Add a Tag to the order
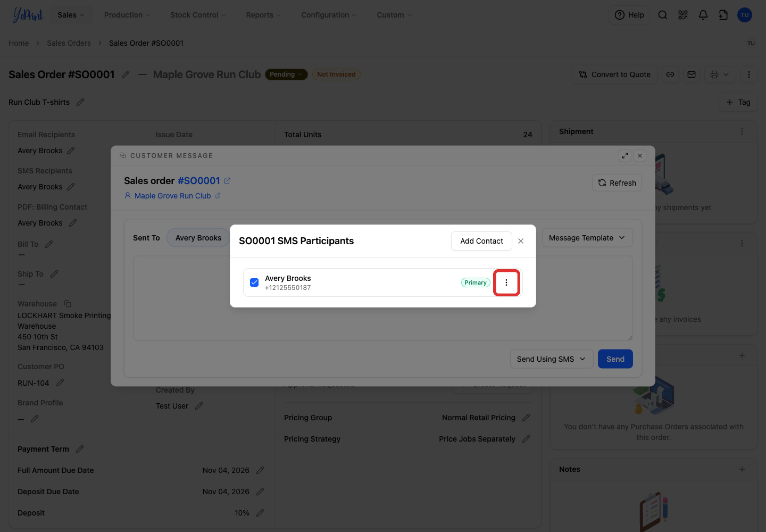 pyautogui.click(x=738, y=102)
